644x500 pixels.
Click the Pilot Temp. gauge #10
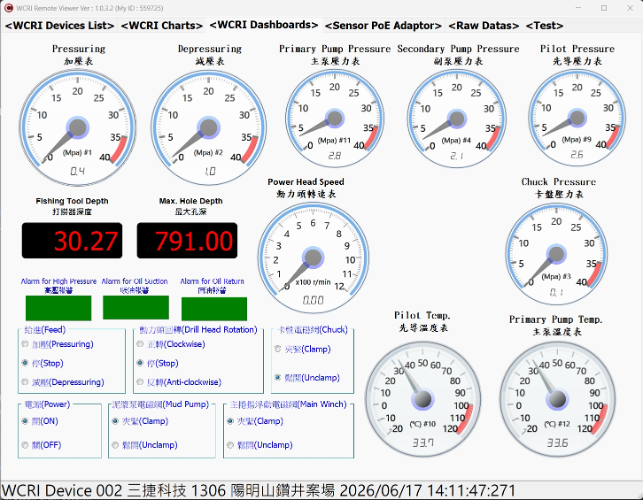pyautogui.click(x=423, y=399)
